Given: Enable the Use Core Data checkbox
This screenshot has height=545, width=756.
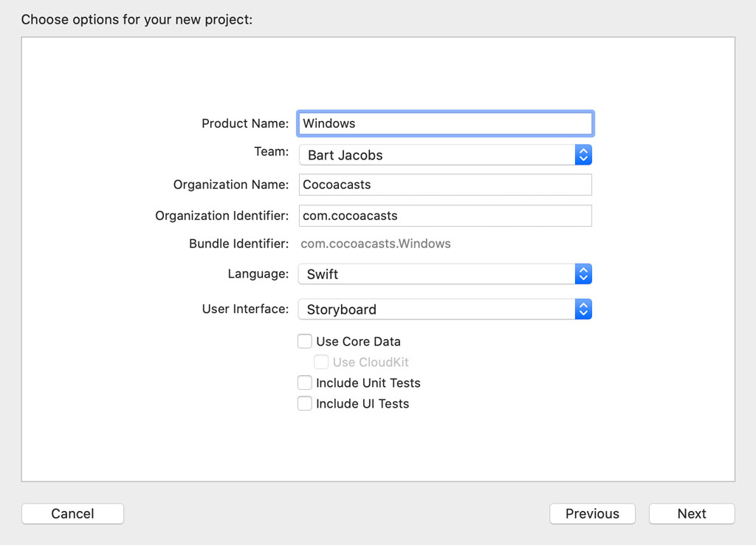Looking at the screenshot, I should 305,341.
